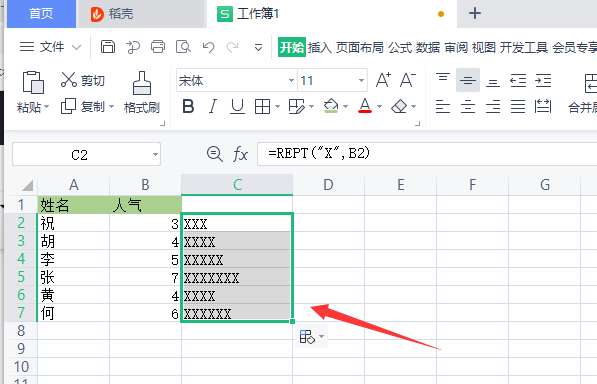This screenshot has height=384, width=597.
Task: Decrease font size with A- icon
Action: (x=407, y=80)
